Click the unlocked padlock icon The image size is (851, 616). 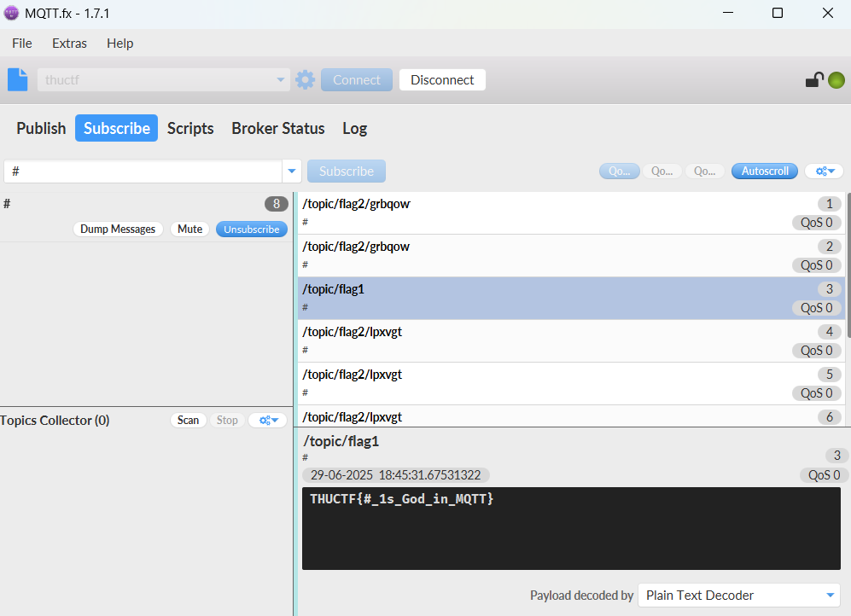(x=814, y=80)
